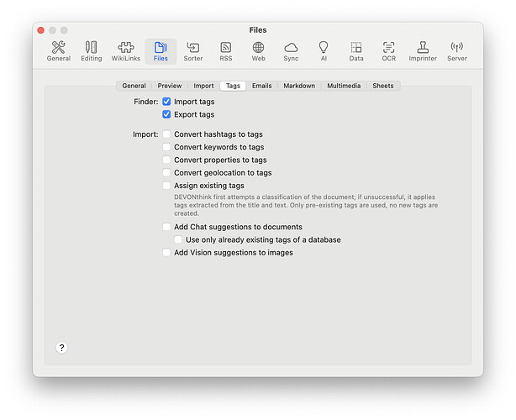Viewport: 516px width, 420px height.
Task: Open the Server preferences pane
Action: coord(456,51)
